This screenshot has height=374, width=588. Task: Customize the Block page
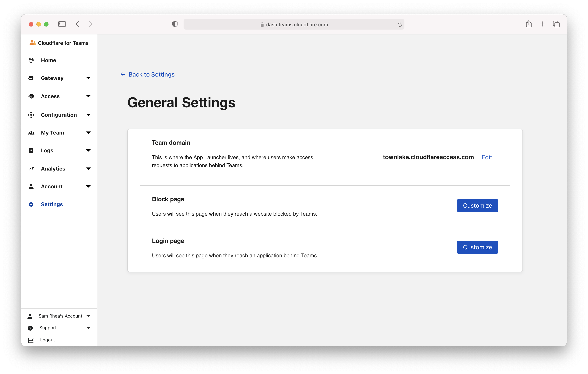(x=477, y=205)
